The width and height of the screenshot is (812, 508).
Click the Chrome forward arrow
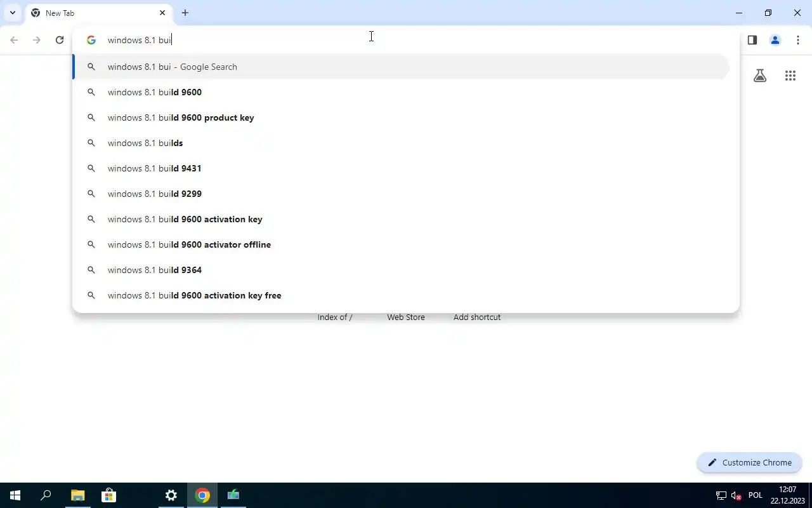click(37, 40)
